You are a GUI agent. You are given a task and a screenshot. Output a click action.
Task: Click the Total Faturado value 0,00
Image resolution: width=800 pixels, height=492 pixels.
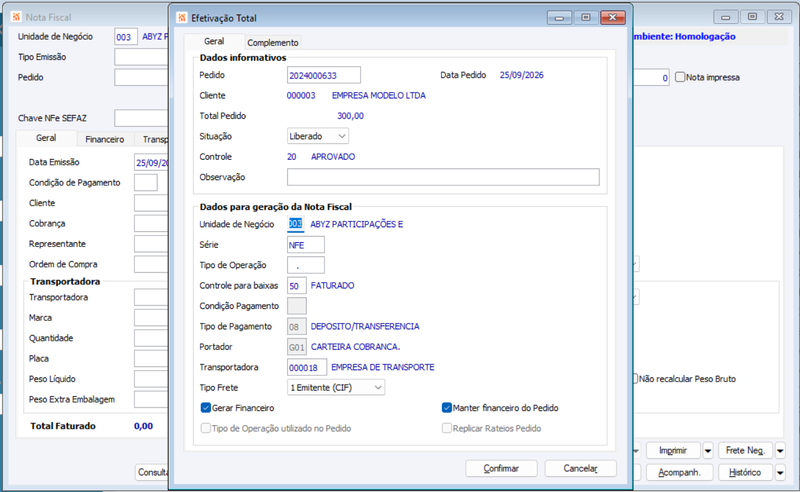(143, 426)
